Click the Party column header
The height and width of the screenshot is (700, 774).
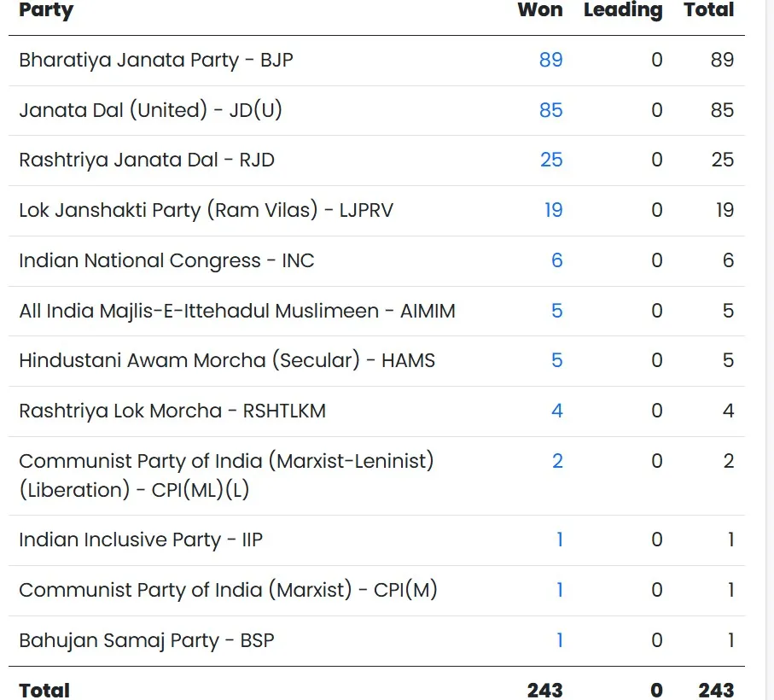[x=46, y=10]
